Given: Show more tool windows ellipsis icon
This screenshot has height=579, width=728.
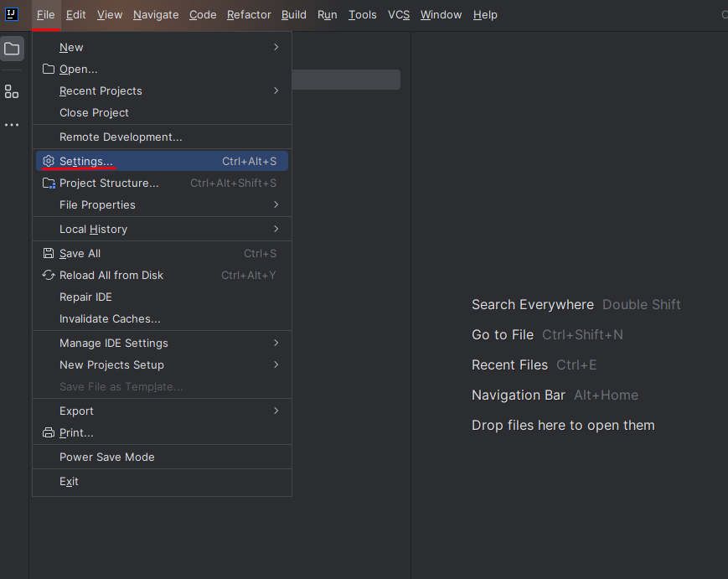Looking at the screenshot, I should (x=12, y=125).
